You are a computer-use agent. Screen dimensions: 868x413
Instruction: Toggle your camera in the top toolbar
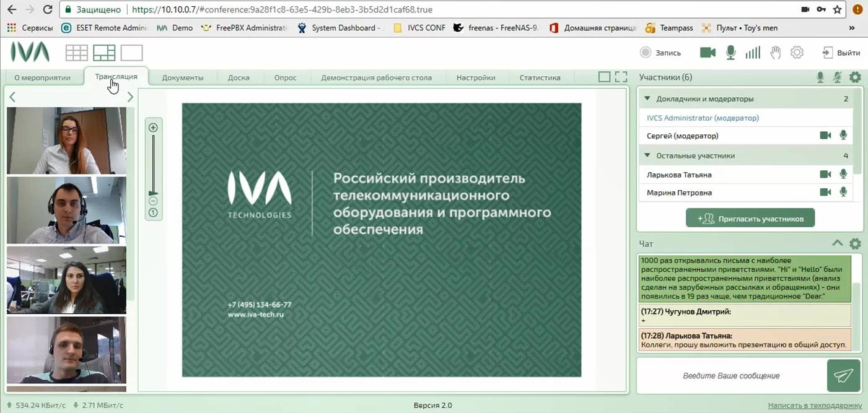coord(708,53)
